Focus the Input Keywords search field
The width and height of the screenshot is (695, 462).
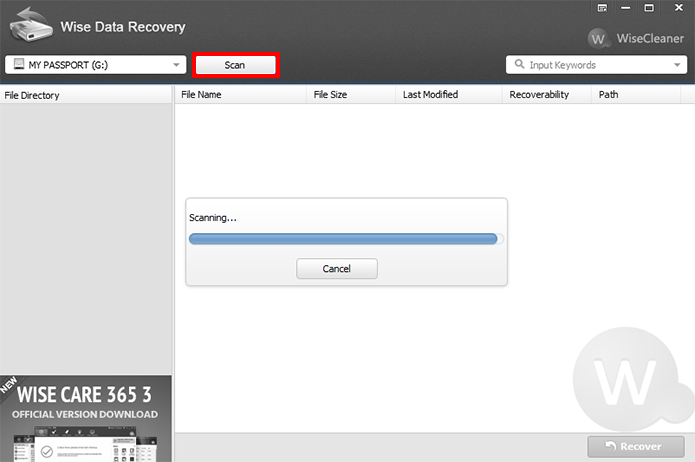[x=596, y=65]
